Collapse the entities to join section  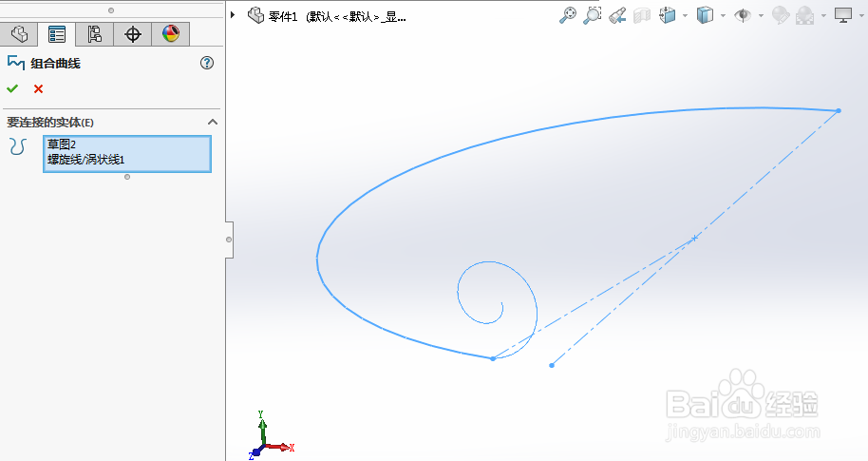(x=213, y=122)
